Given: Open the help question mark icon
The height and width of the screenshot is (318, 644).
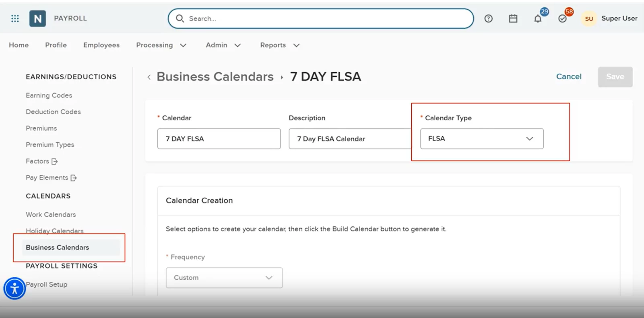Looking at the screenshot, I should (488, 19).
